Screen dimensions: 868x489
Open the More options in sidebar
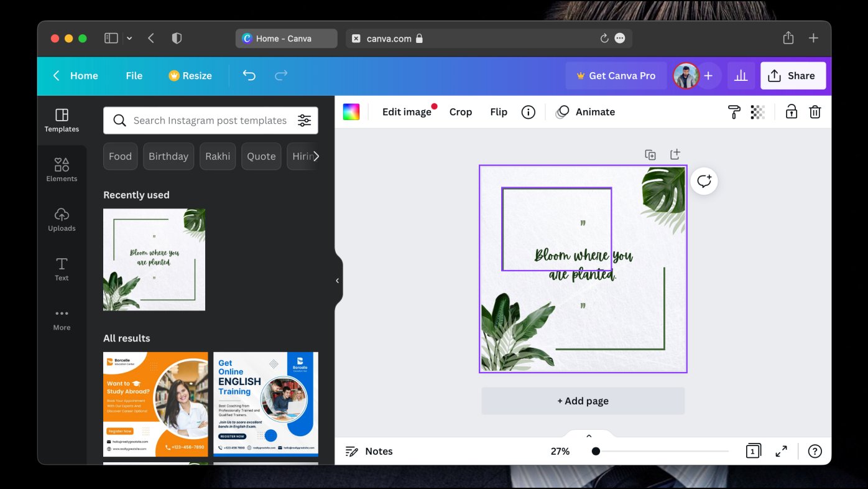(x=62, y=319)
